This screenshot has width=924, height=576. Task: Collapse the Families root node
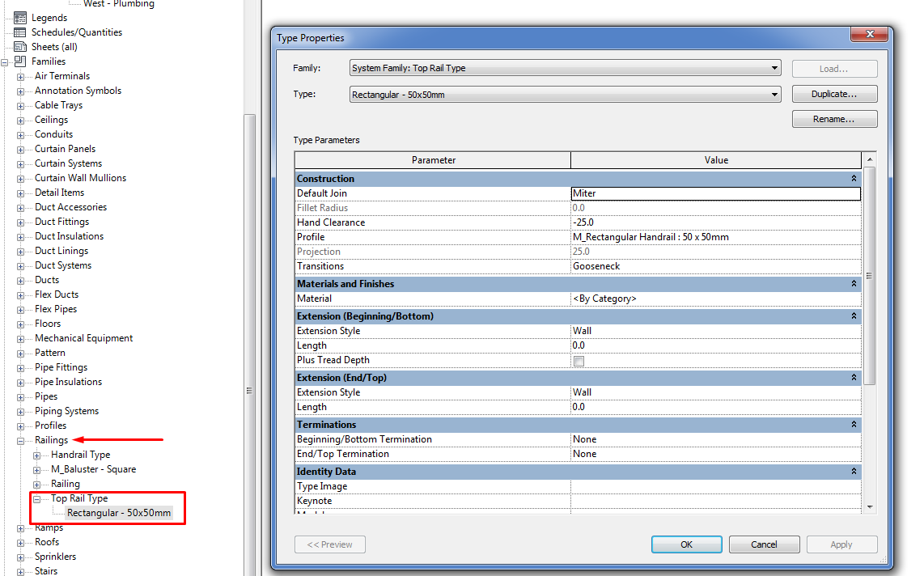(x=5, y=61)
